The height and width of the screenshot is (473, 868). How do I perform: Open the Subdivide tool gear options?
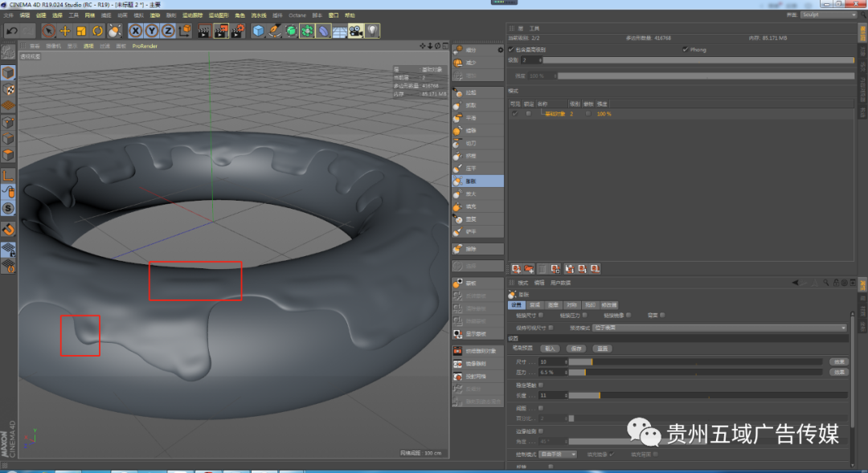[x=501, y=50]
